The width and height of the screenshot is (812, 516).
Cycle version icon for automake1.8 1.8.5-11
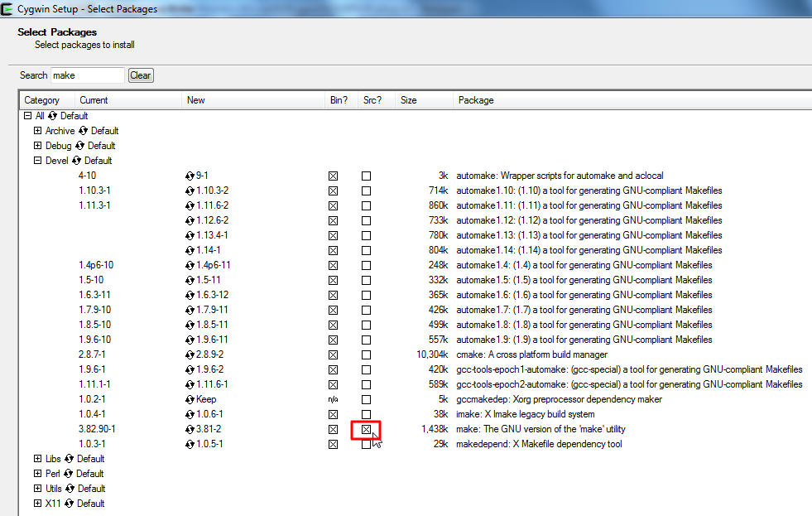click(x=190, y=326)
